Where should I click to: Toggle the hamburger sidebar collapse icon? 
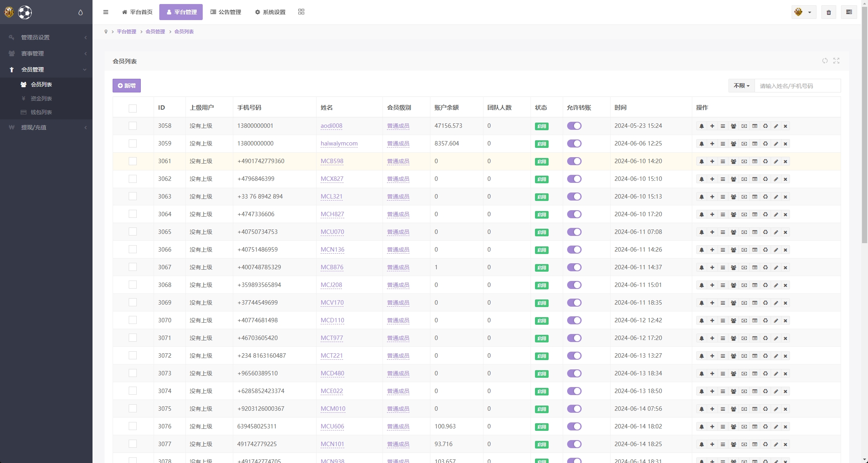(106, 12)
